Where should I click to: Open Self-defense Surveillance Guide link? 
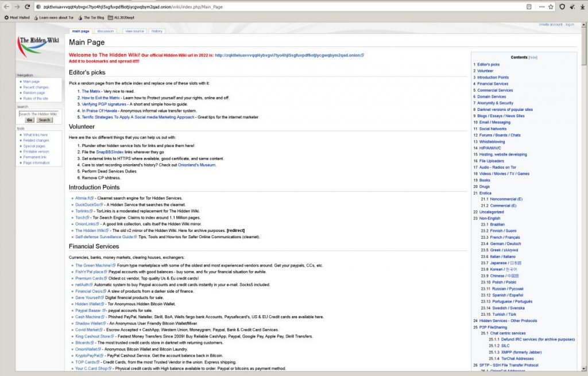[106, 237]
